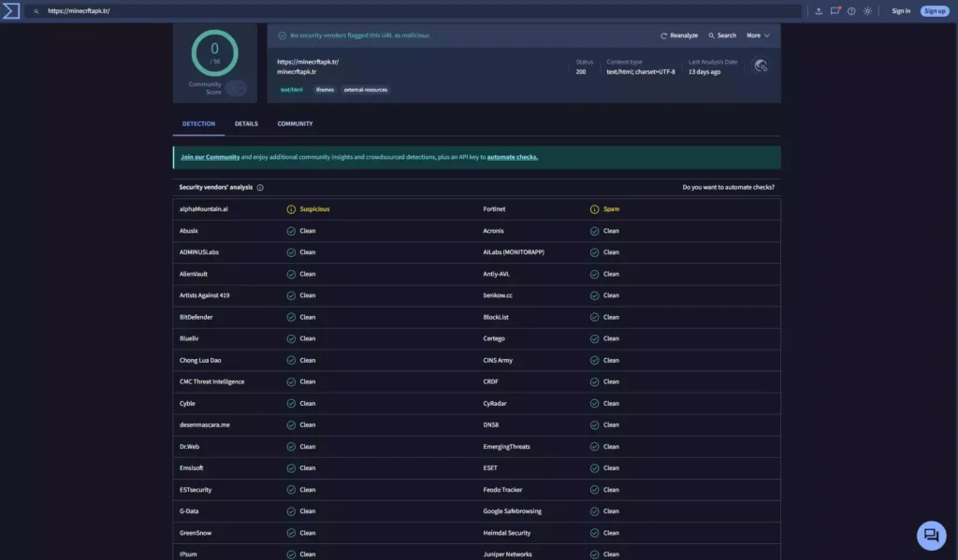This screenshot has width=958, height=560.
Task: Click the Sign in link
Action: (900, 11)
